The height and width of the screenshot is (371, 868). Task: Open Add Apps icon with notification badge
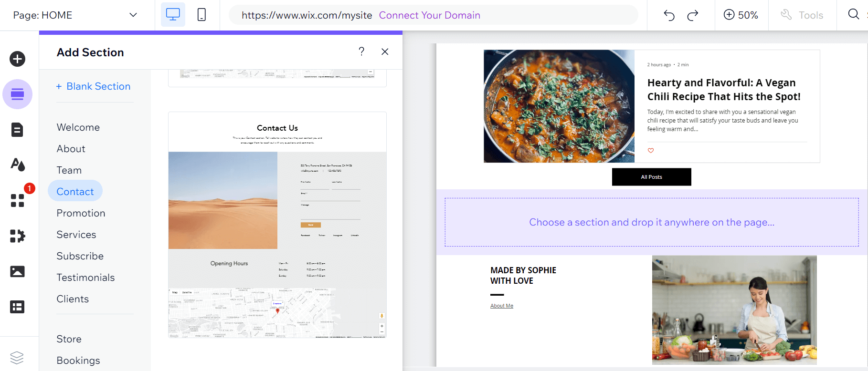pos(18,200)
